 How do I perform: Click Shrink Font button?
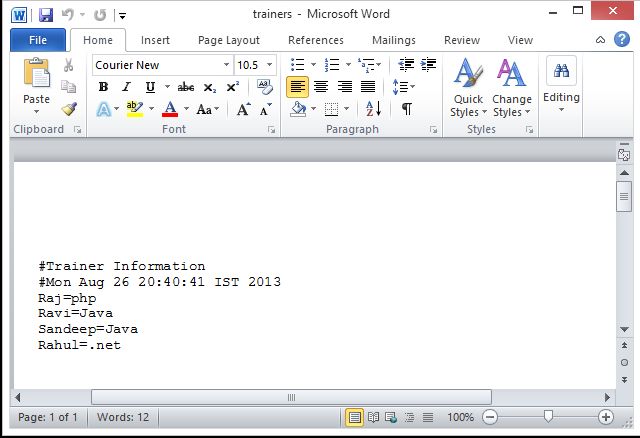[x=265, y=109]
